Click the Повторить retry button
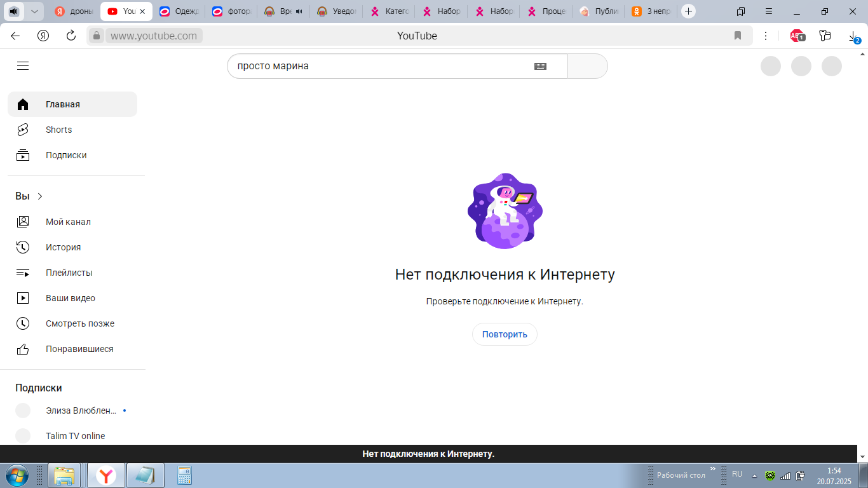Screen dimensions: 868x488 tap(505, 334)
